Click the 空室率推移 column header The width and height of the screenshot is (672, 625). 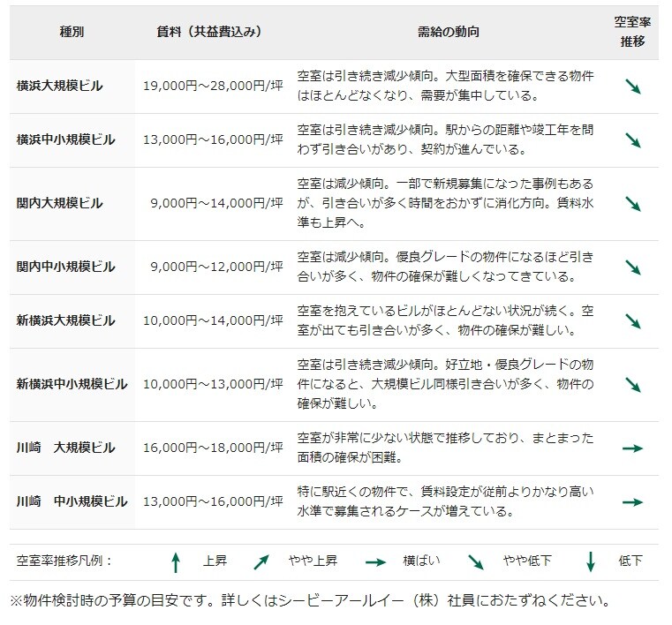(x=632, y=33)
